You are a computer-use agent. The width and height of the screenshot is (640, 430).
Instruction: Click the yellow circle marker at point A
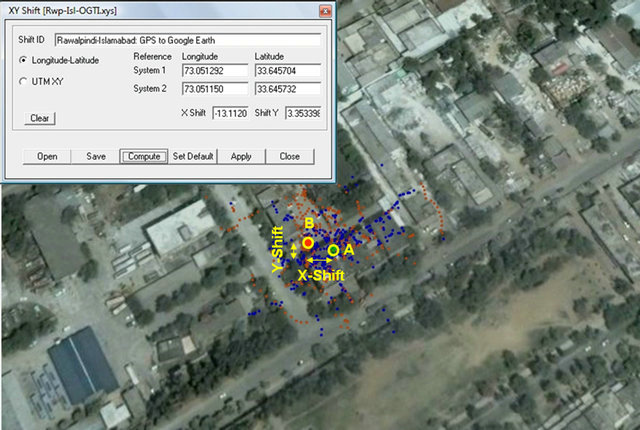point(333,250)
